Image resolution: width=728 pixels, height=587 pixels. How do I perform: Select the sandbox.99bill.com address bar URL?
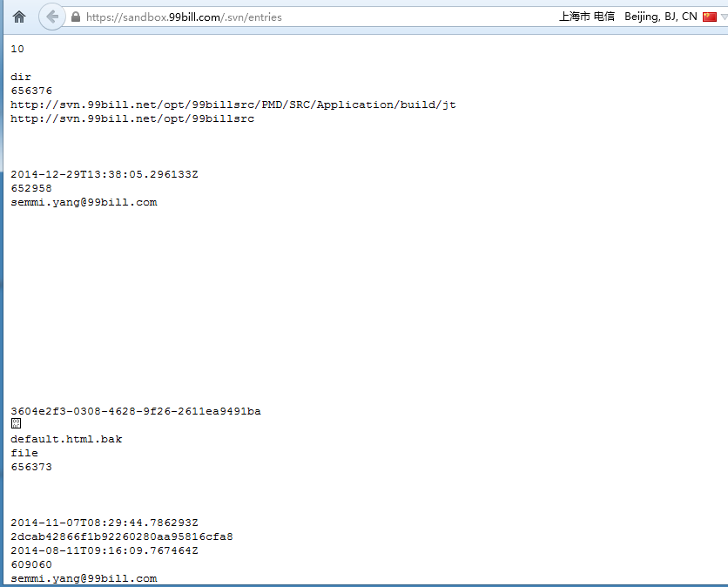(184, 17)
